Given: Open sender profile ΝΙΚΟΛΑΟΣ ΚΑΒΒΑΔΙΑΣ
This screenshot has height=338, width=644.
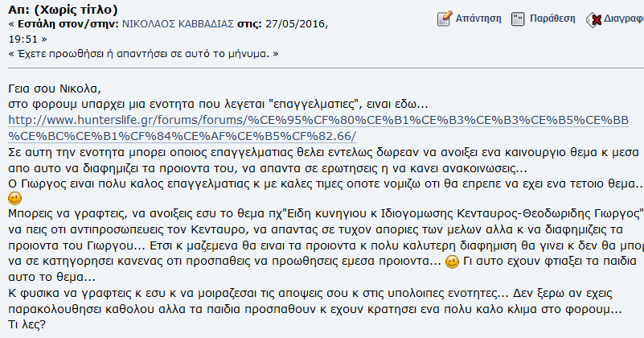Looking at the screenshot, I should coord(178,24).
